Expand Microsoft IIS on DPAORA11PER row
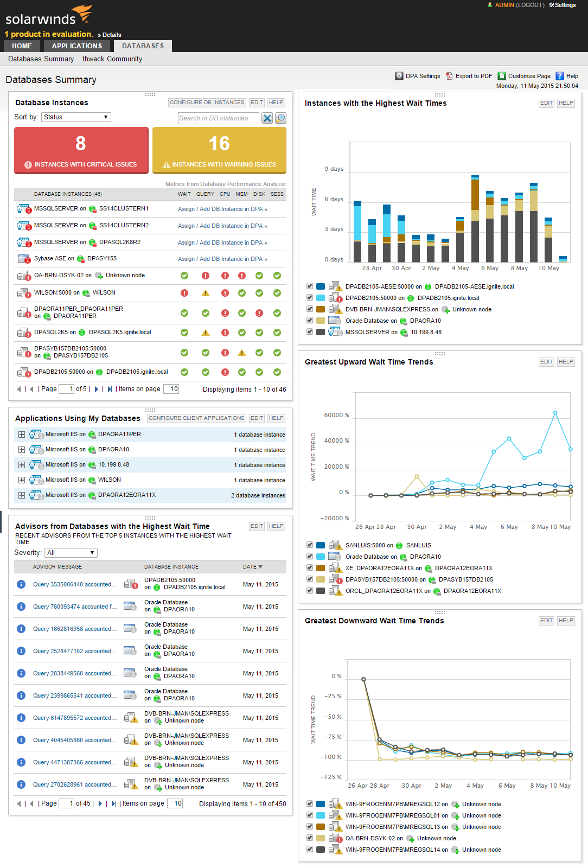This screenshot has height=868, width=588. pyautogui.click(x=22, y=435)
